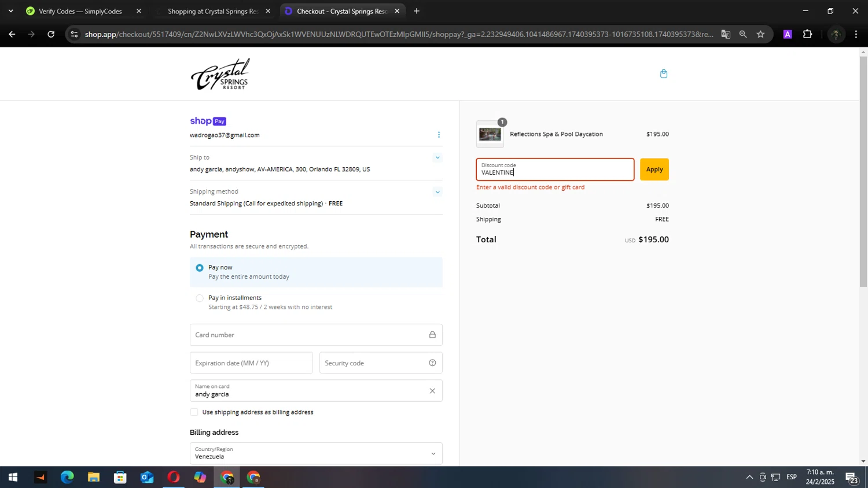Clear the name on card field
The image size is (868, 488).
point(432,391)
